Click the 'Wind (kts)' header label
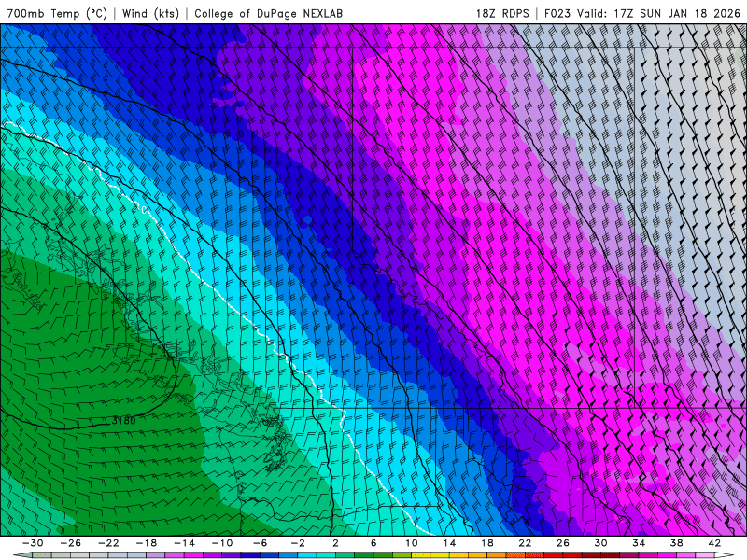This screenshot has height=560, width=747. point(150,13)
